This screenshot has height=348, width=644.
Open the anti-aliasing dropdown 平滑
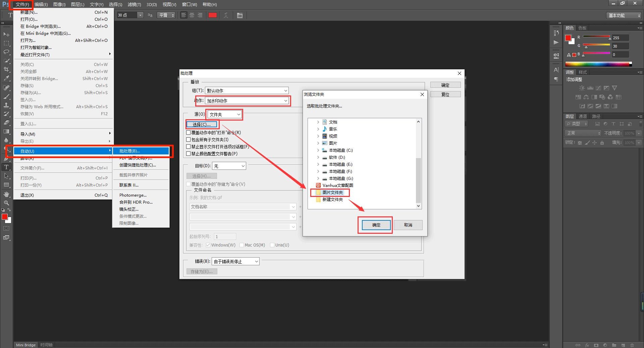coord(166,15)
